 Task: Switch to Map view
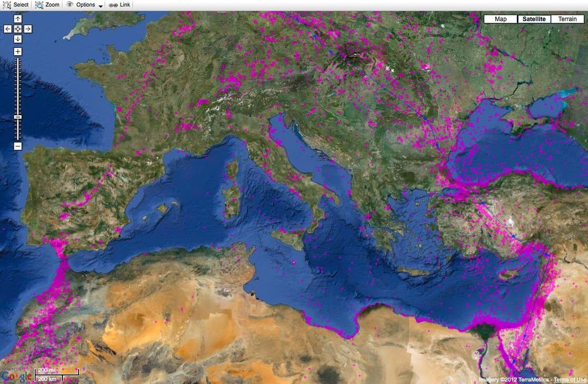point(501,19)
